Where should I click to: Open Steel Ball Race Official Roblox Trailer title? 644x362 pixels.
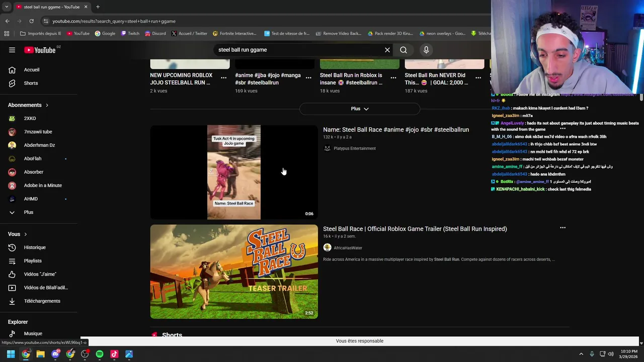(x=415, y=229)
